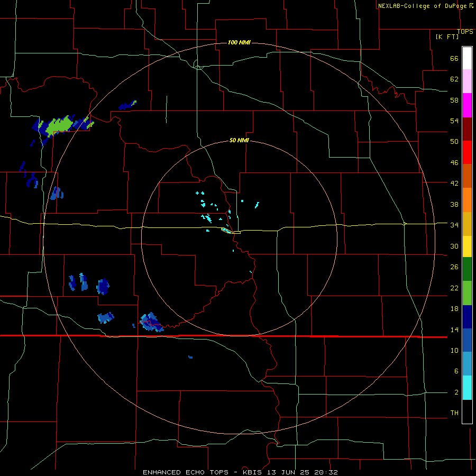The width and height of the screenshot is (476, 476).
Task: Click 'ENHANCED ECHO TOPS - KBIS' title text
Action: pyautogui.click(x=203, y=472)
